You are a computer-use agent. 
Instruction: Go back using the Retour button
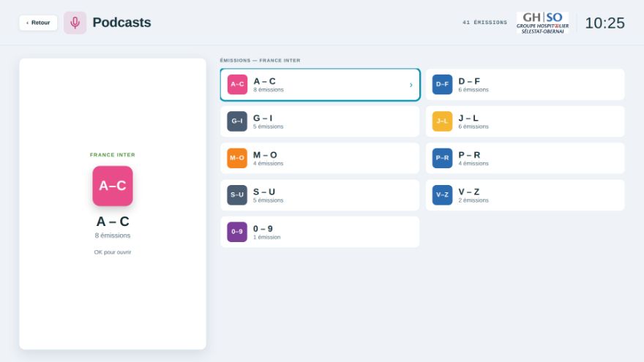[38, 23]
